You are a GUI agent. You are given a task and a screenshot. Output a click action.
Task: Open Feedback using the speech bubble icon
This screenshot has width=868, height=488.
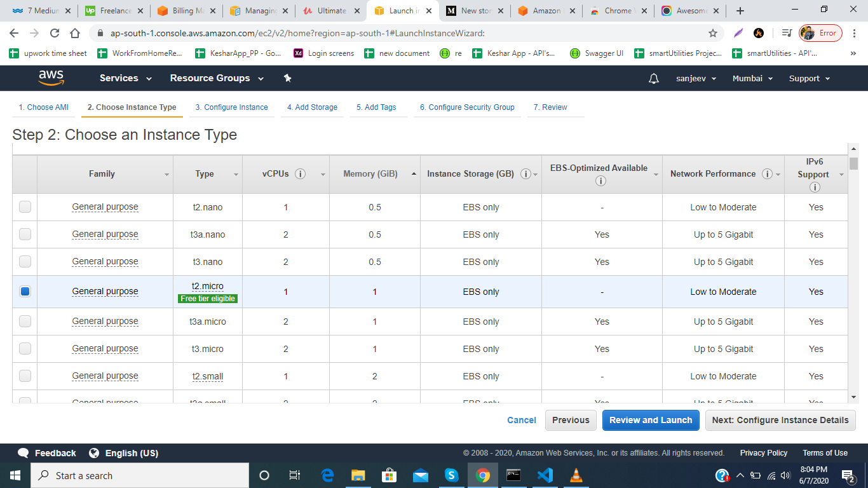[x=24, y=453]
